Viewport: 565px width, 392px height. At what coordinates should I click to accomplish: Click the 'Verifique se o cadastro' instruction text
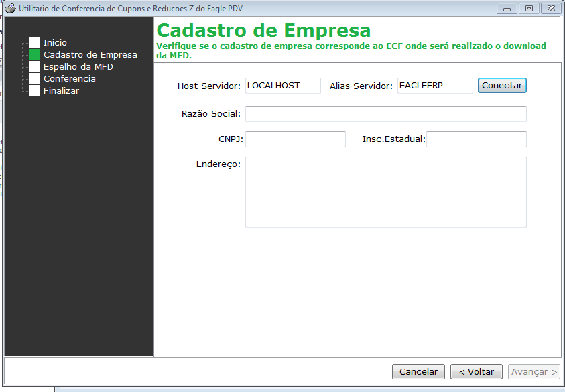tap(351, 51)
